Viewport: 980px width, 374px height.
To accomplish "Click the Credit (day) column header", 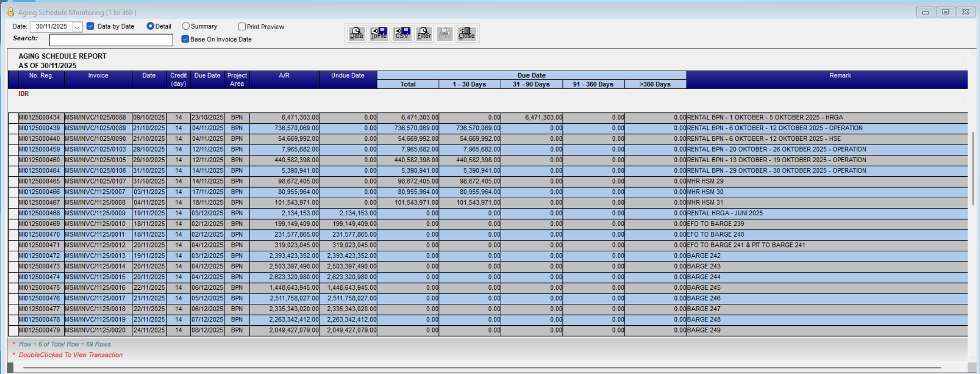I will click(x=179, y=79).
